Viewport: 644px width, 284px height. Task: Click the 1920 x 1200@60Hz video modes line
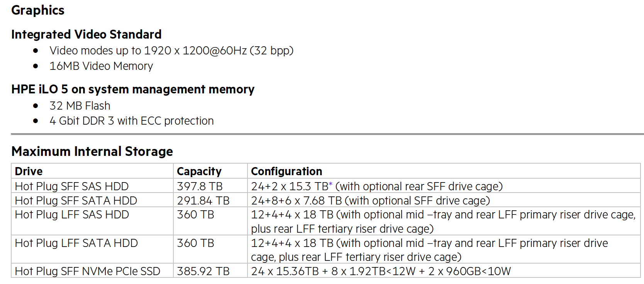click(171, 51)
